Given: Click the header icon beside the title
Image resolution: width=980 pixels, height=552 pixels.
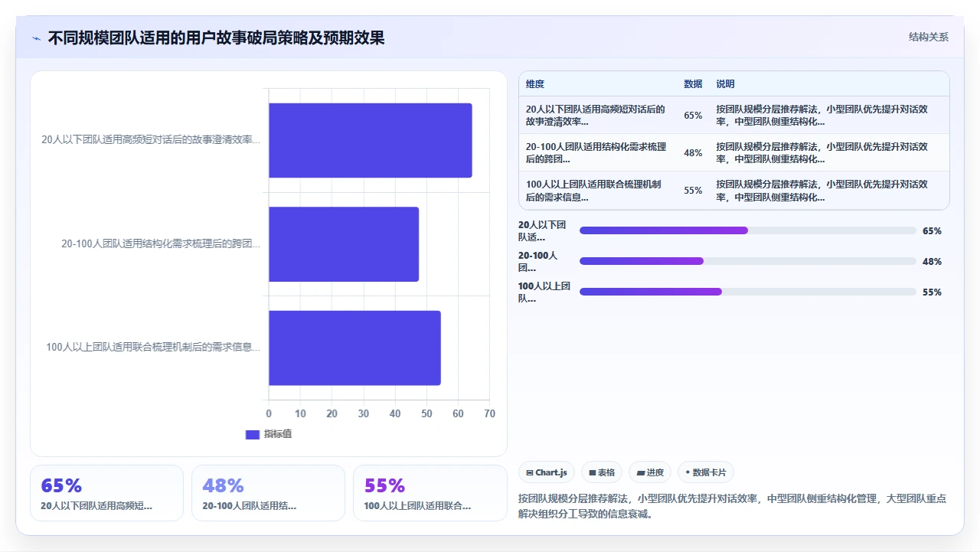Looking at the screenshot, I should pos(37,38).
